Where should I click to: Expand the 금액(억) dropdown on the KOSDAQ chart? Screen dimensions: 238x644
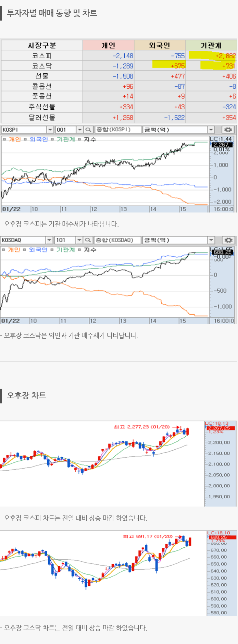(211, 240)
